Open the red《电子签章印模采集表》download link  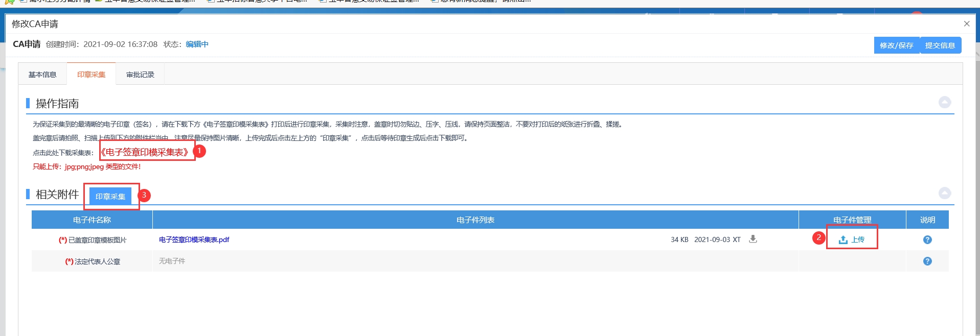(x=145, y=152)
